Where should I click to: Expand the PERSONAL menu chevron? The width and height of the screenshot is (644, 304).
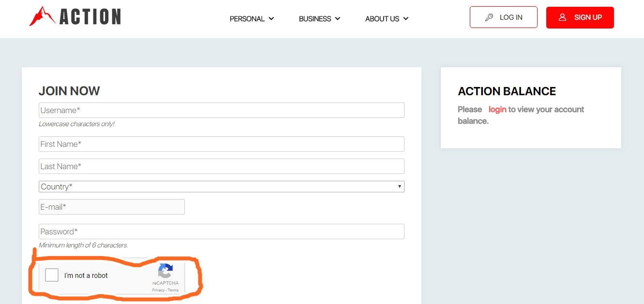pos(271,18)
